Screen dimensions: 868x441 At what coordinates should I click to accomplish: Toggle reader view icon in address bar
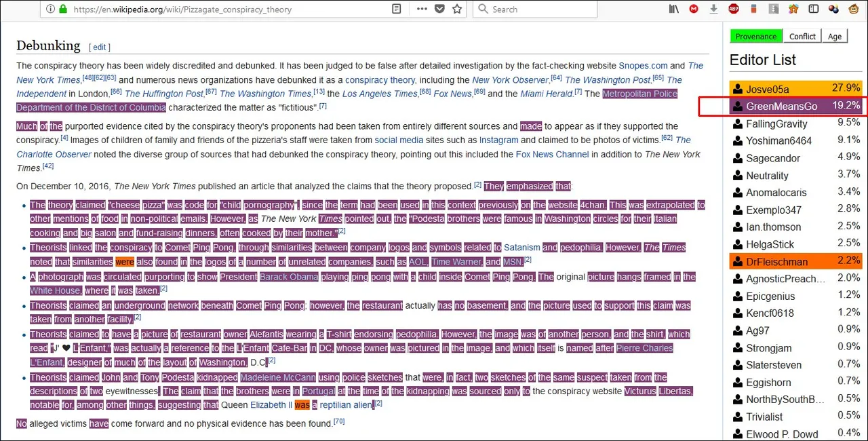[x=397, y=9]
